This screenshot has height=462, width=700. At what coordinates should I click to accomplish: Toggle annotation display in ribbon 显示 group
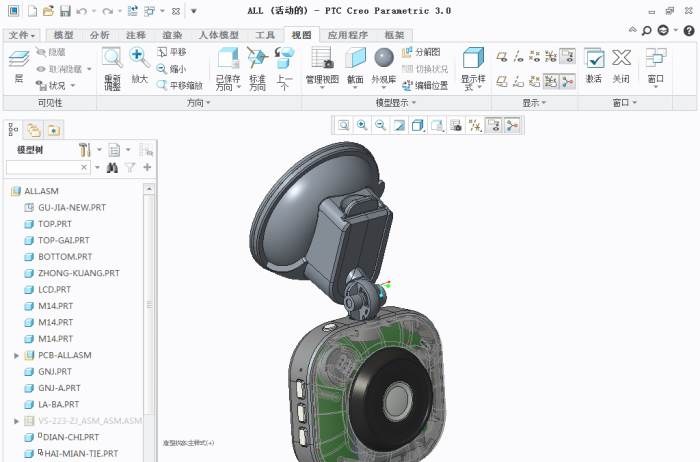pyautogui.click(x=567, y=56)
